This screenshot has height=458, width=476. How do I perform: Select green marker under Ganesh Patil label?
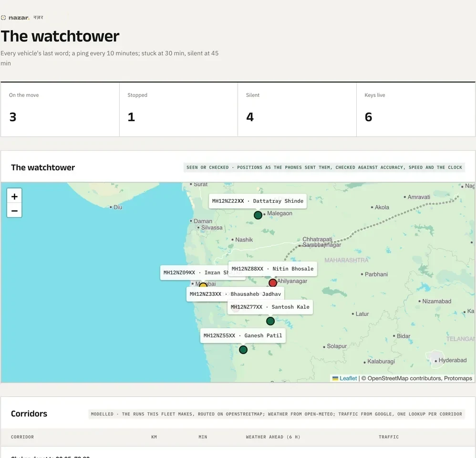coord(243,350)
